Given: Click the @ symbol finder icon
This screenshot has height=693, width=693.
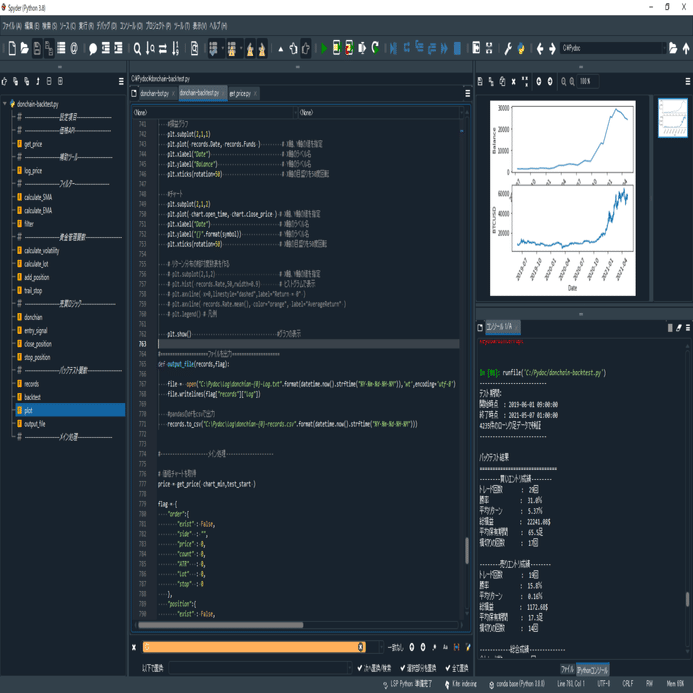Looking at the screenshot, I should (74, 48).
